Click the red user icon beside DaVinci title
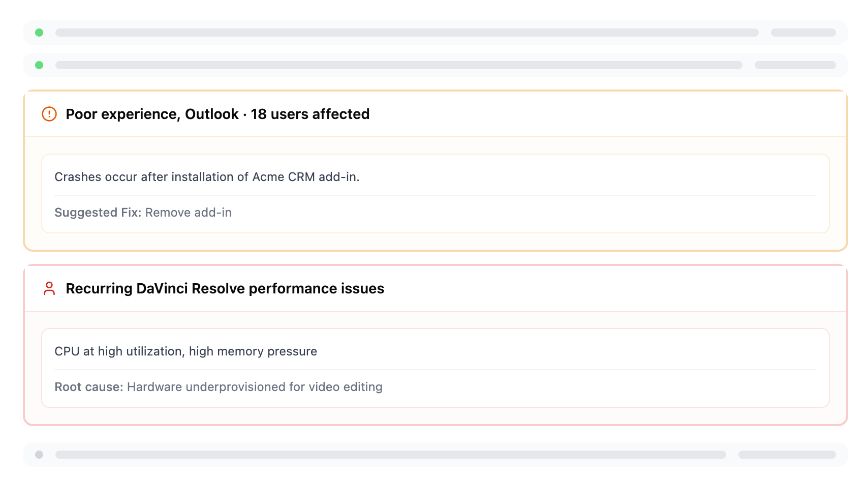868x477 pixels. point(49,288)
